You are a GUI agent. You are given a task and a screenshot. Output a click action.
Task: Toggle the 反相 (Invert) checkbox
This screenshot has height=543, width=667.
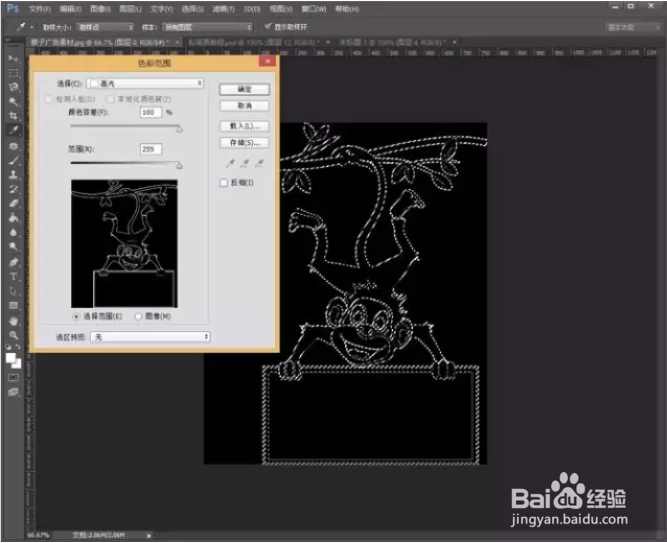[x=224, y=183]
